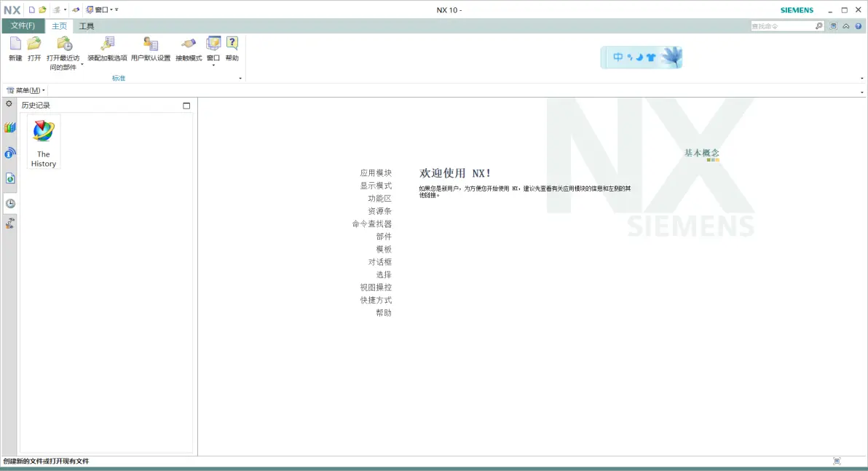The width and height of the screenshot is (868, 471).
Task: Click 打开最近访问的部件 recent parts icon
Action: click(64, 44)
